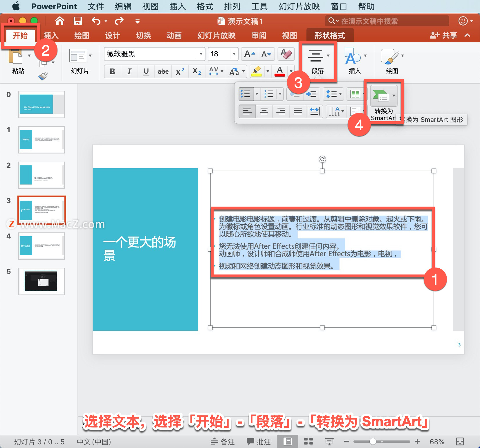Save the presentation with the floppy disk icon

pos(77,21)
